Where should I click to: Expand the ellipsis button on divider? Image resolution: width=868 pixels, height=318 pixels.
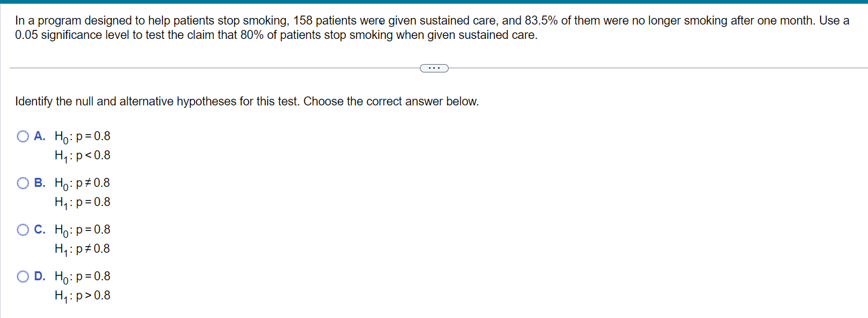434,68
